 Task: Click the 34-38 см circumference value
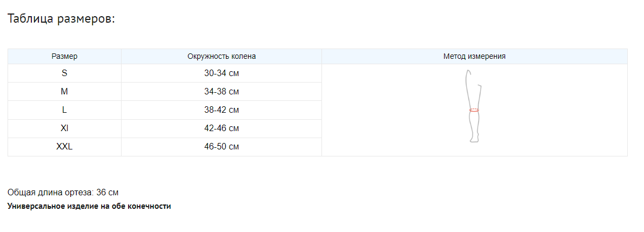tap(222, 92)
